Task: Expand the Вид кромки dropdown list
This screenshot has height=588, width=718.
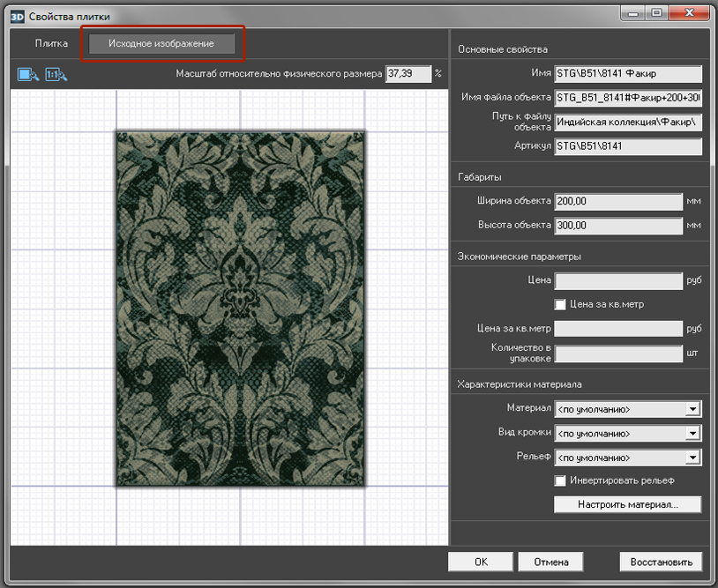Action: [x=693, y=434]
